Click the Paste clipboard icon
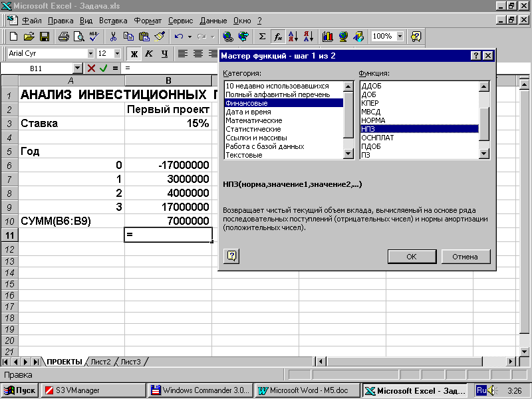Viewport: 532px width, 399px height. [x=144, y=37]
